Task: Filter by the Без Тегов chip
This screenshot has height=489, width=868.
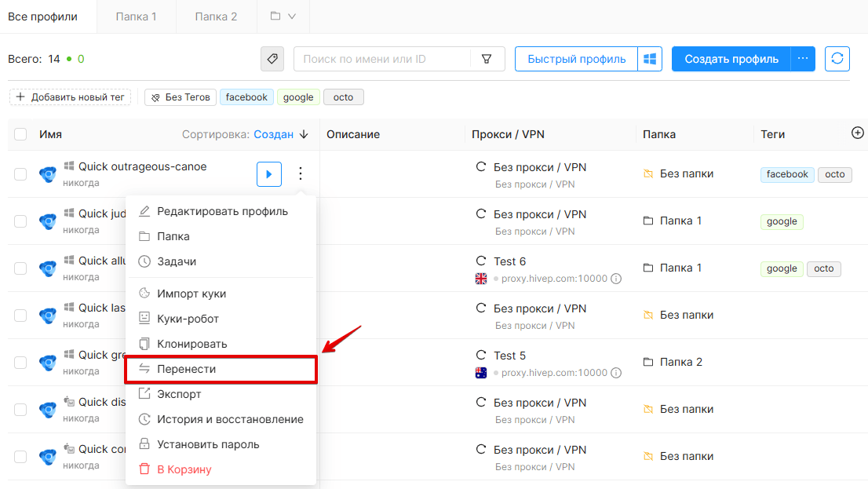Action: click(x=181, y=97)
